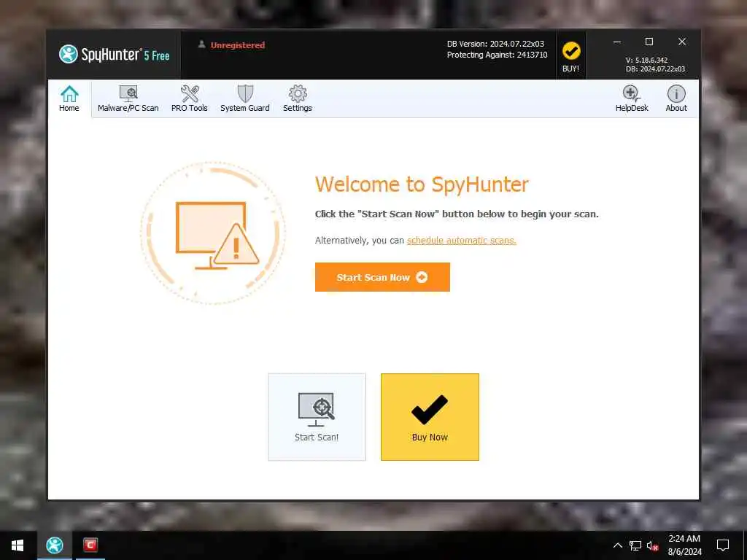This screenshot has height=560, width=747.
Task: Click the Welcome to SpyHunter heading
Action: pyautogui.click(x=422, y=184)
